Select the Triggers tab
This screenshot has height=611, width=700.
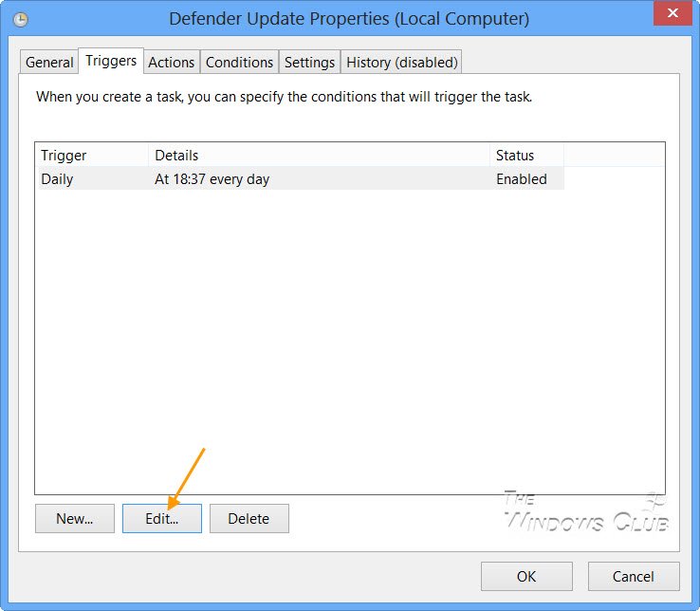pos(111,61)
